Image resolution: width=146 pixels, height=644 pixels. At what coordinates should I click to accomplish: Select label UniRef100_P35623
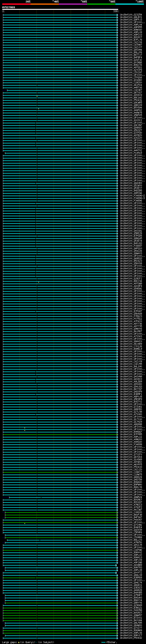tap(131, 316)
